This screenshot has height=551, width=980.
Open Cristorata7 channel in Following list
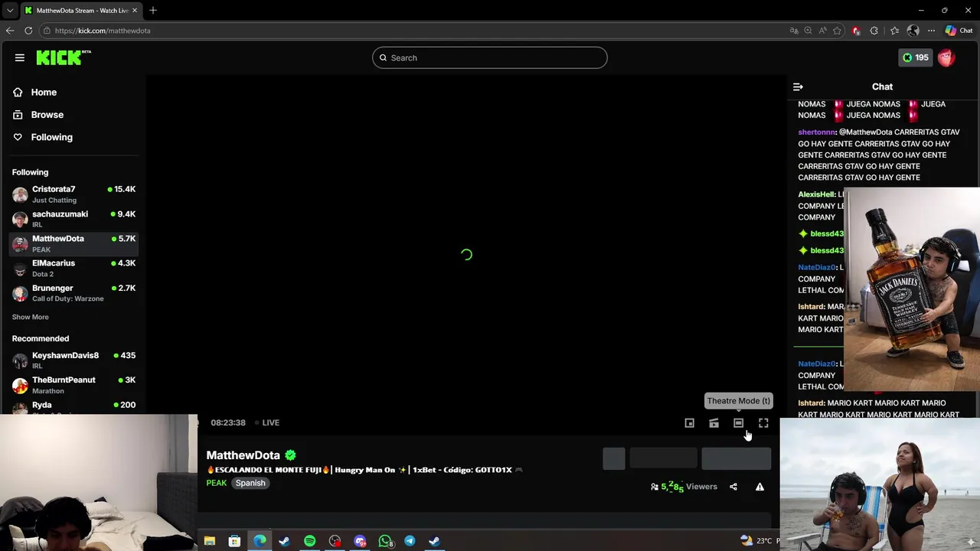(x=74, y=194)
